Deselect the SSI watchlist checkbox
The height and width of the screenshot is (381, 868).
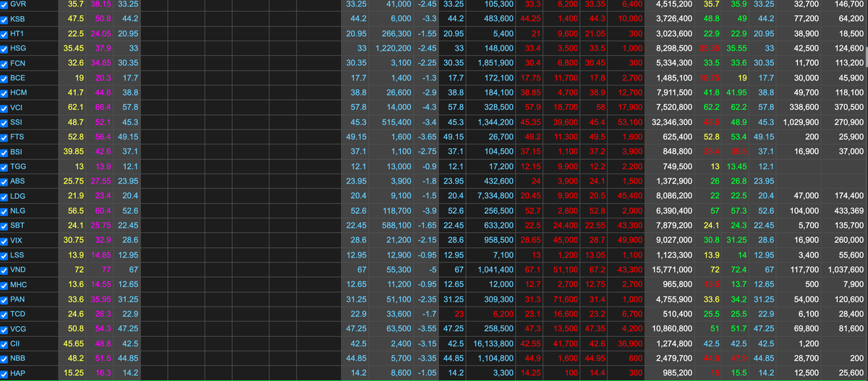coord(5,122)
